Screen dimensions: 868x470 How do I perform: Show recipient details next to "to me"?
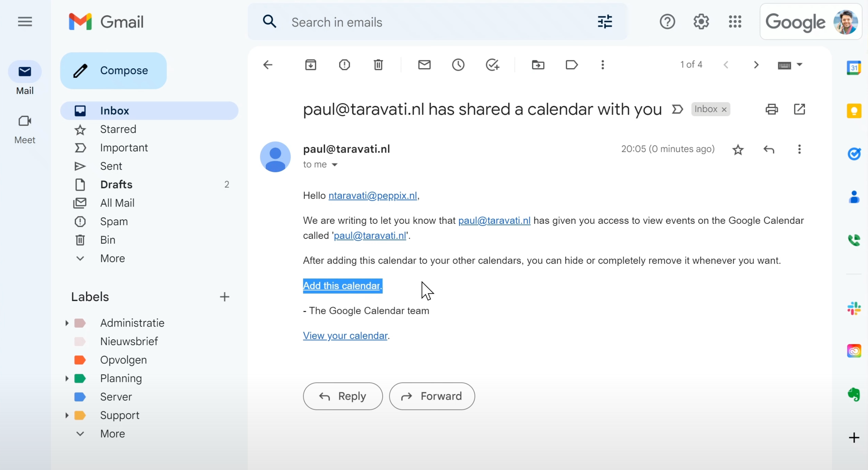[x=335, y=164]
